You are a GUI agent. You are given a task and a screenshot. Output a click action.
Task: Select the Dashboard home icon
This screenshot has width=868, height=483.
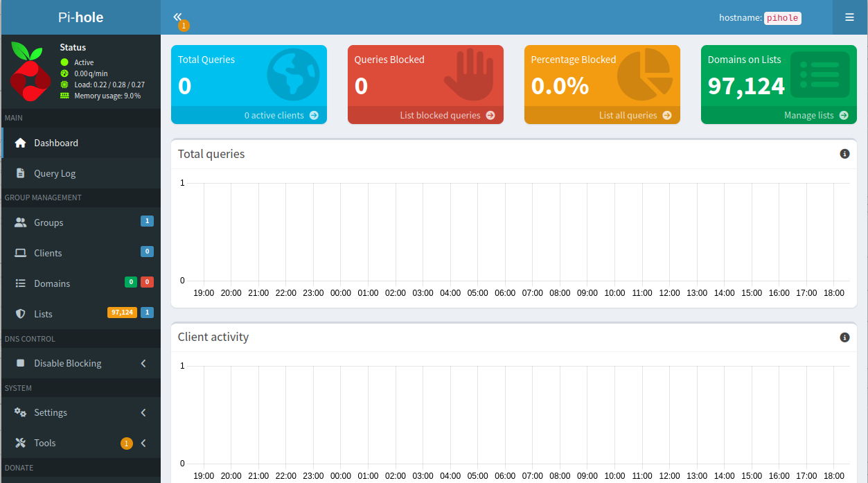tap(19, 143)
